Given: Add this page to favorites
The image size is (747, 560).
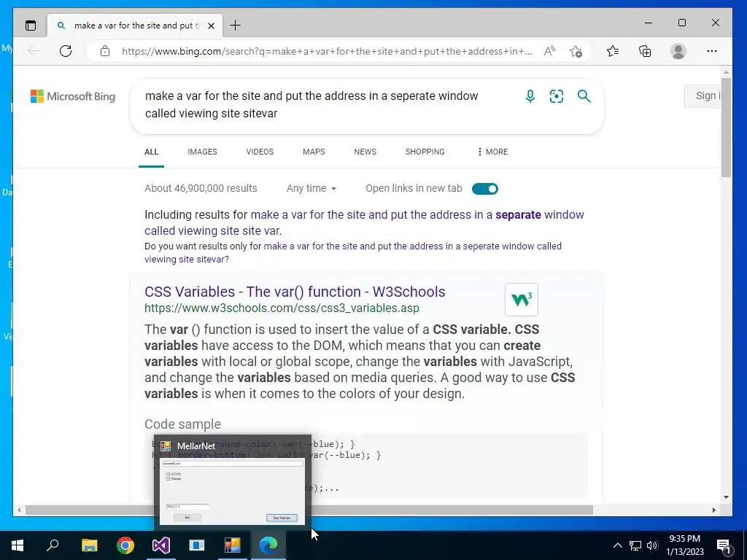Looking at the screenshot, I should coord(576,51).
